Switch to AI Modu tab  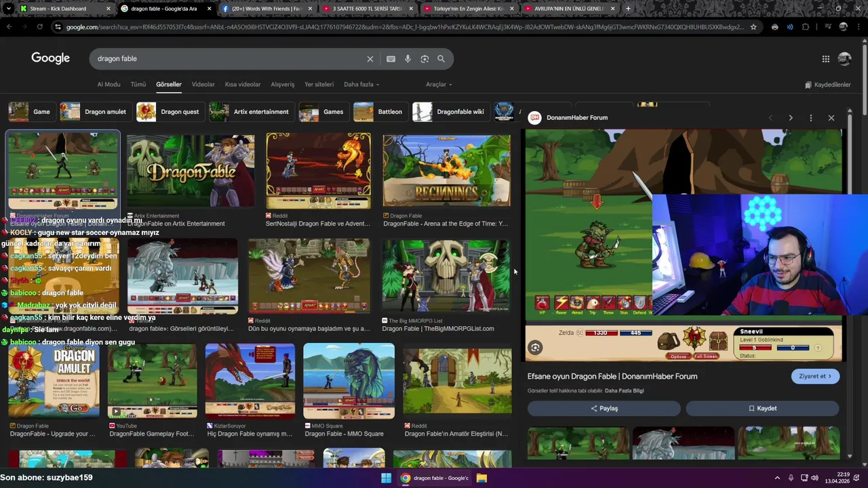(108, 85)
